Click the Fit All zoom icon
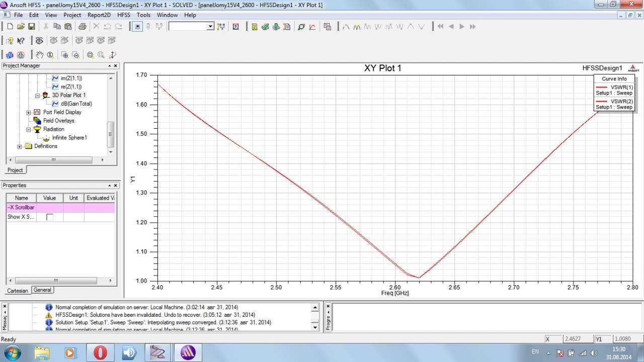The height and width of the screenshot is (362, 644). 90,55
